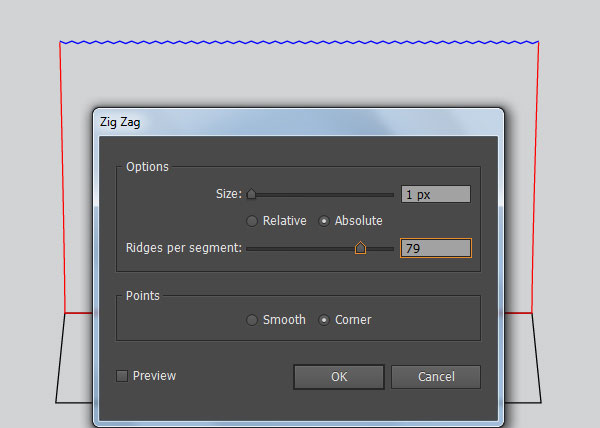Image resolution: width=600 pixels, height=428 pixels.
Task: Cancel the Zig Zag dialog
Action: 436,377
